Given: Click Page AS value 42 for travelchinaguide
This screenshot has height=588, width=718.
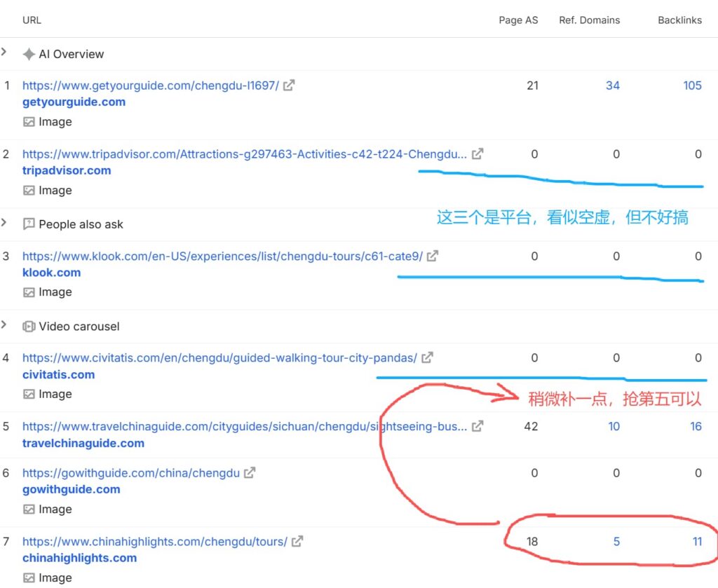Looking at the screenshot, I should [531, 427].
